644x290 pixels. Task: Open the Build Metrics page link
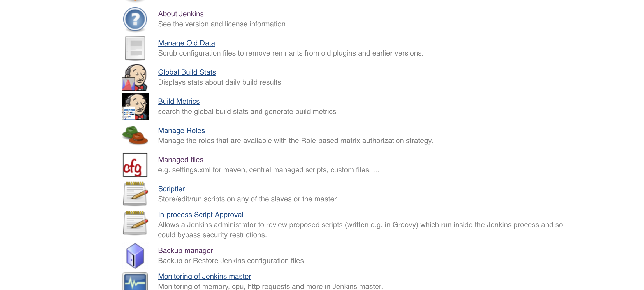tap(179, 101)
